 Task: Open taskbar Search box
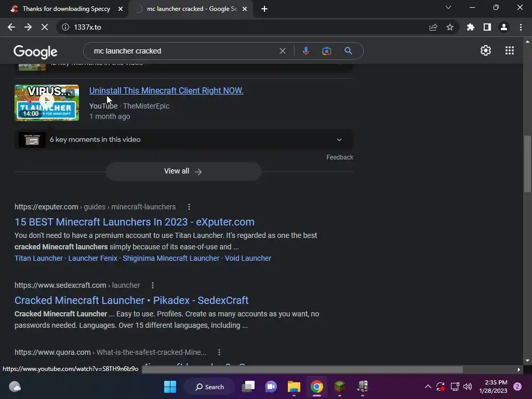pos(209,387)
